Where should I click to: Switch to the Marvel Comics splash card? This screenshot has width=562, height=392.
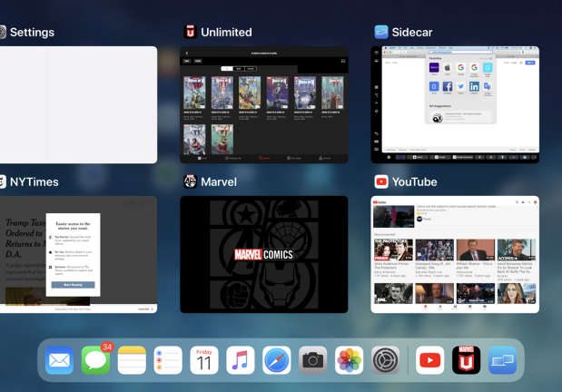click(264, 254)
